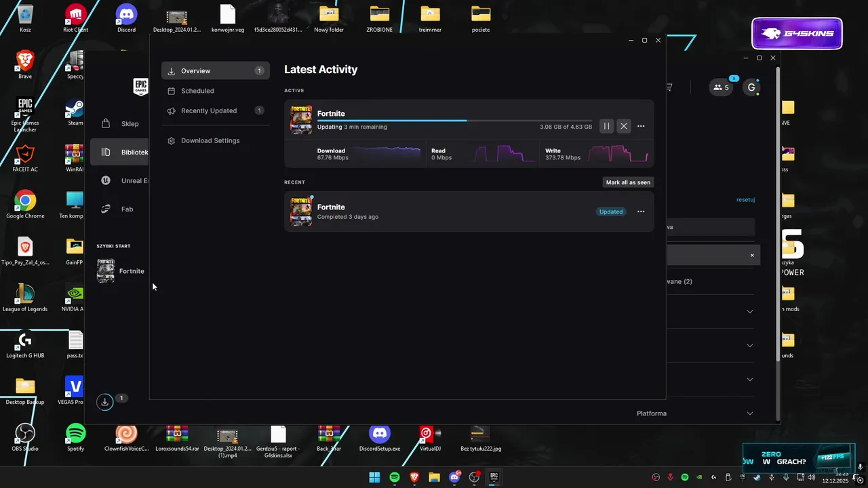Screen dimensions: 868x488
Task: Click Mark all as seen button
Action: (x=628, y=182)
